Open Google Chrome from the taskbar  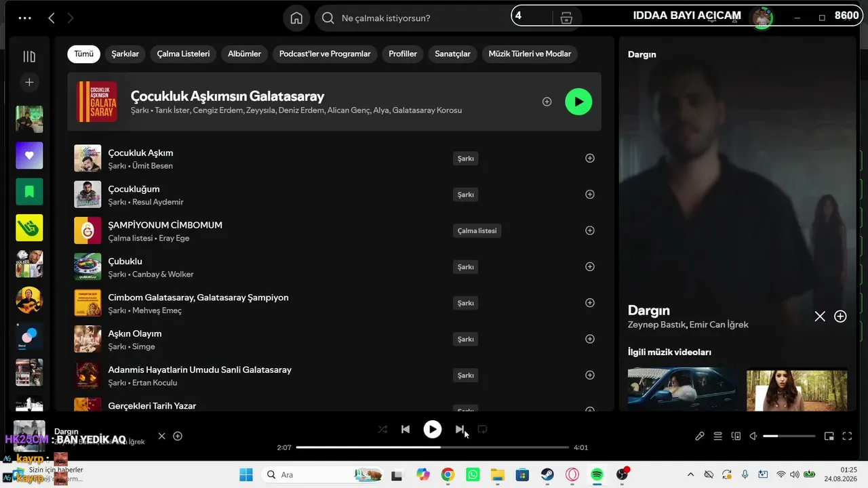(x=448, y=474)
